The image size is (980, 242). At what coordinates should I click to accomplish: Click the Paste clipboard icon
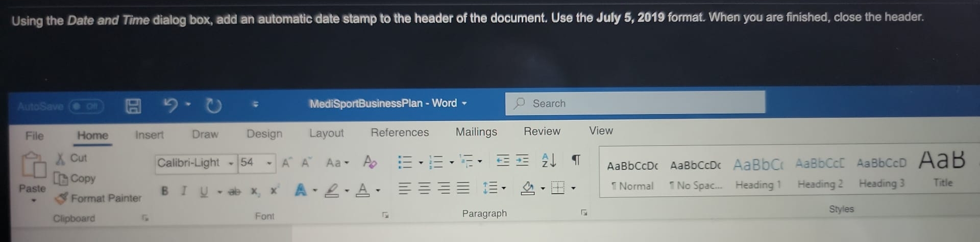point(33,166)
